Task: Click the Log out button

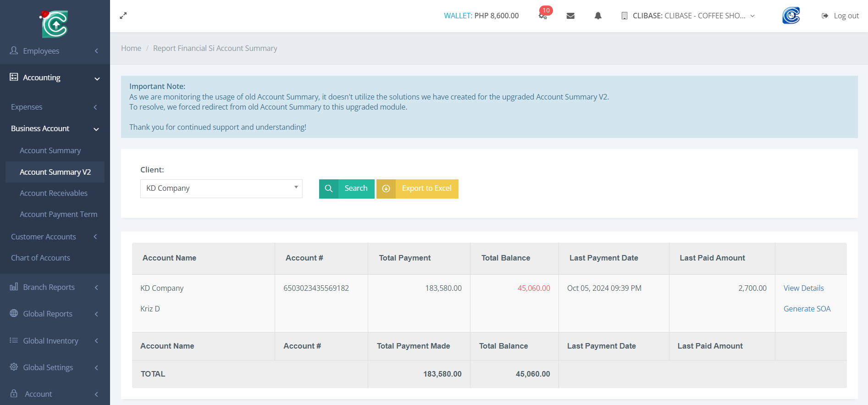Action: point(840,16)
